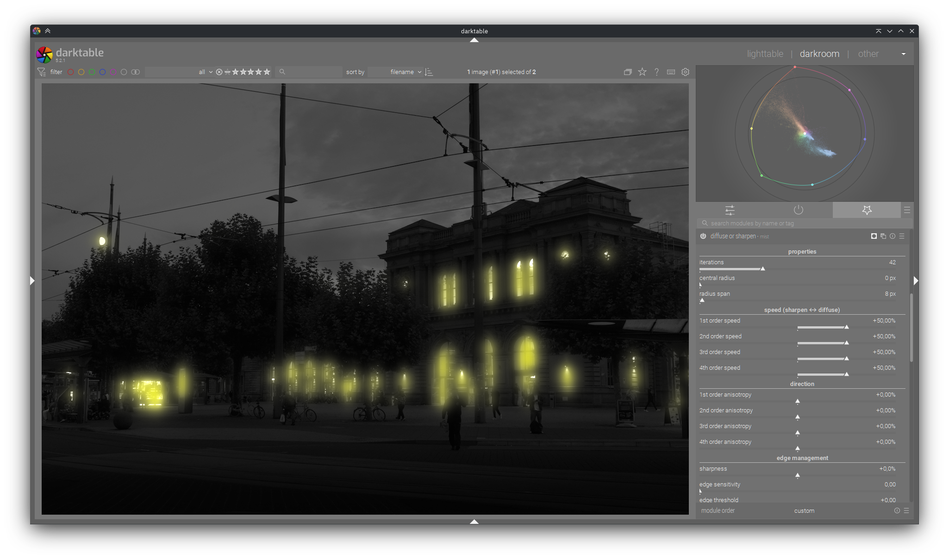Show active modules tab (power icon)

tap(799, 210)
